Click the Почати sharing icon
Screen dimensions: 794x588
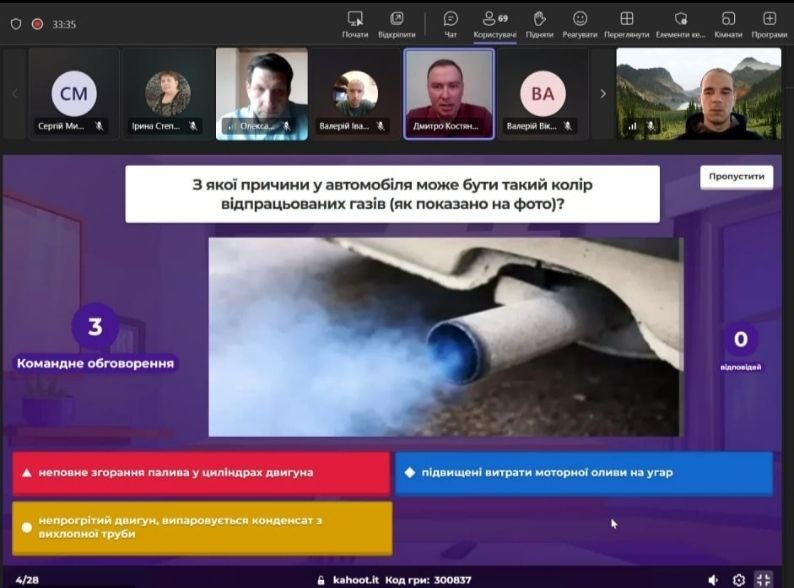tap(355, 23)
